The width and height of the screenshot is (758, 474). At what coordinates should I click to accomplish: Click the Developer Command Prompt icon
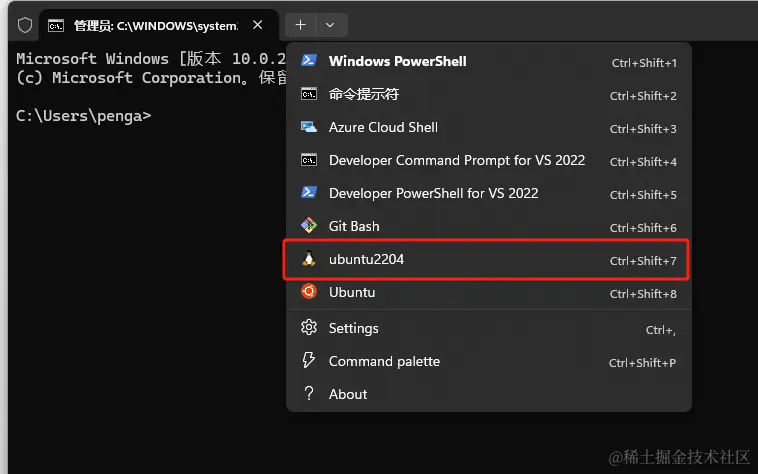tap(309, 160)
